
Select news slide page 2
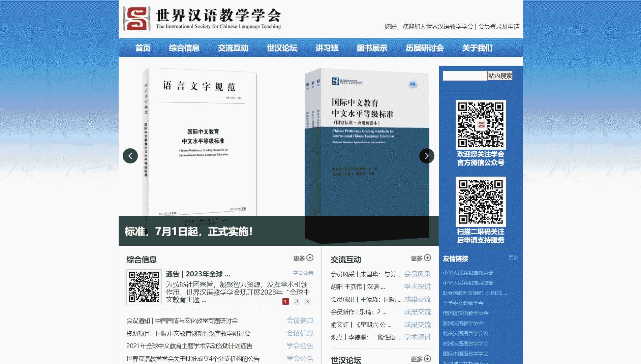(x=297, y=301)
